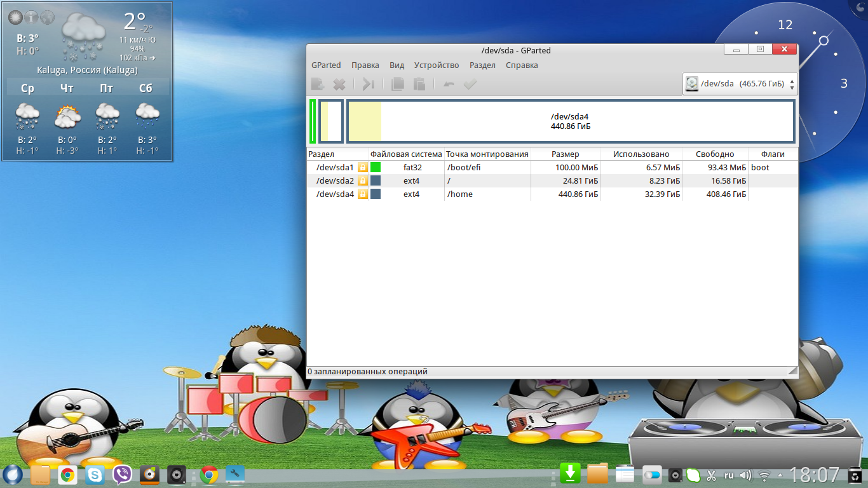
Task: Open the green download arrow icon in the taskbar
Action: tap(571, 474)
